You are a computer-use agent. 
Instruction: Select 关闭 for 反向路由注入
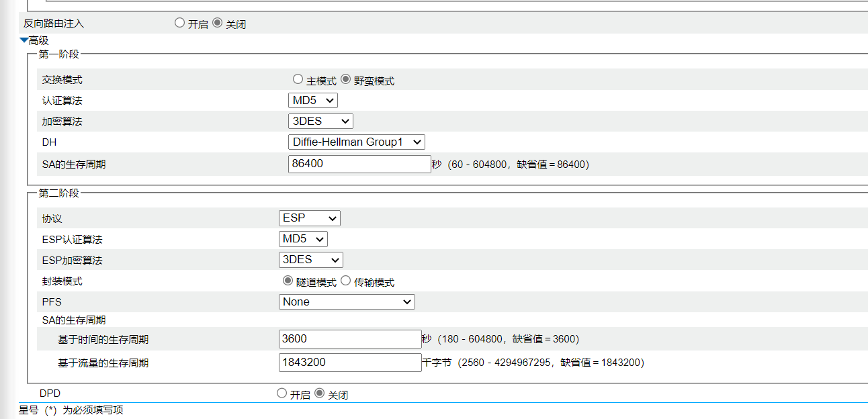click(x=217, y=23)
